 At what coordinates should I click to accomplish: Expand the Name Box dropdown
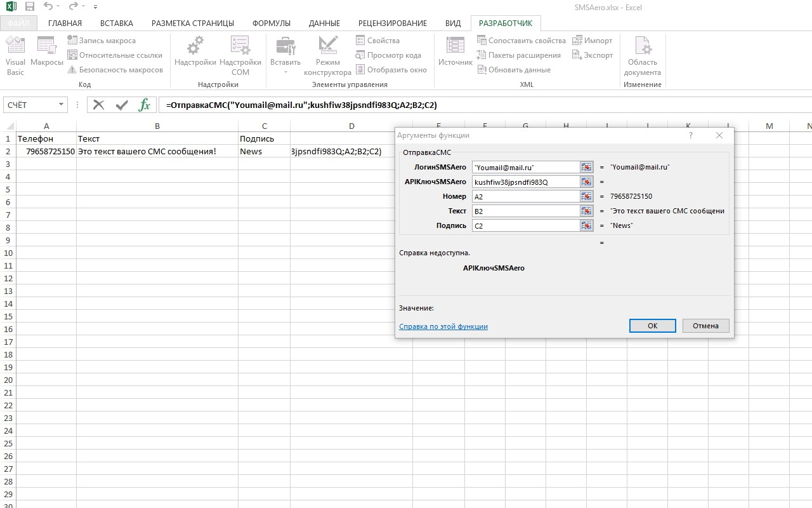(x=62, y=105)
